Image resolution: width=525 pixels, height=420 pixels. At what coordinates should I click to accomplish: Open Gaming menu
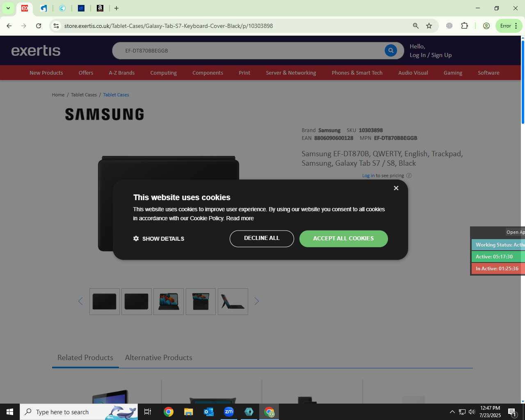point(453,73)
